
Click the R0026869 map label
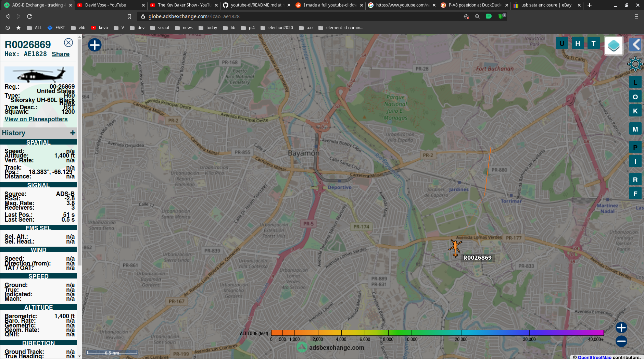(477, 258)
